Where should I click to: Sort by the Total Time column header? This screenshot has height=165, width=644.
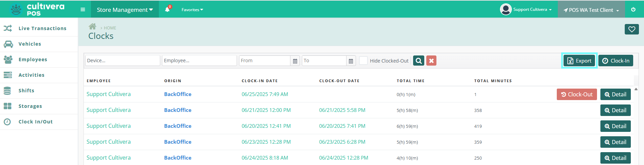point(410,81)
